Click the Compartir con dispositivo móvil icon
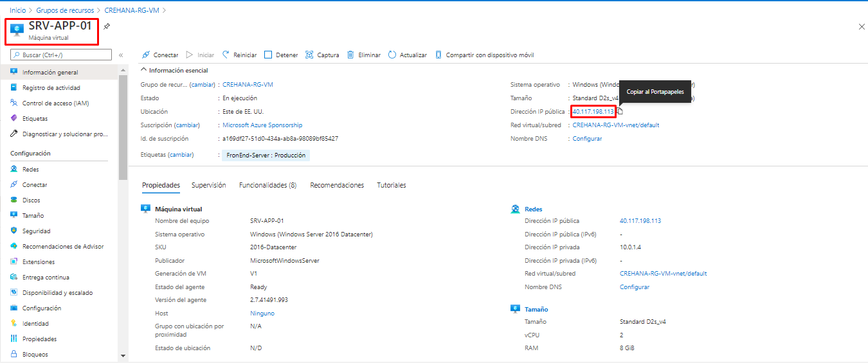868x363 pixels. (439, 55)
